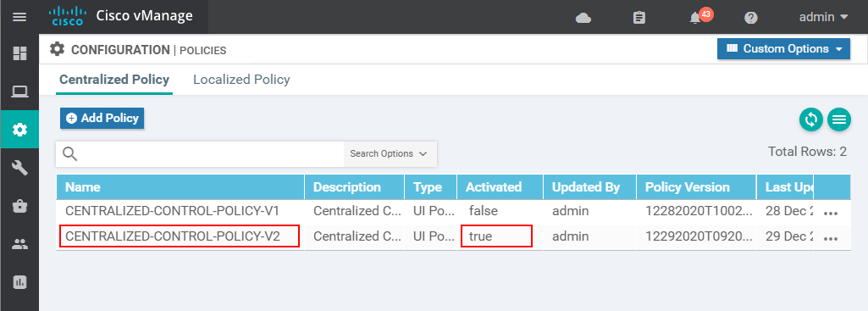The height and width of the screenshot is (311, 868).
Task: Switch to the Centralized Policy tab
Action: pos(114,80)
